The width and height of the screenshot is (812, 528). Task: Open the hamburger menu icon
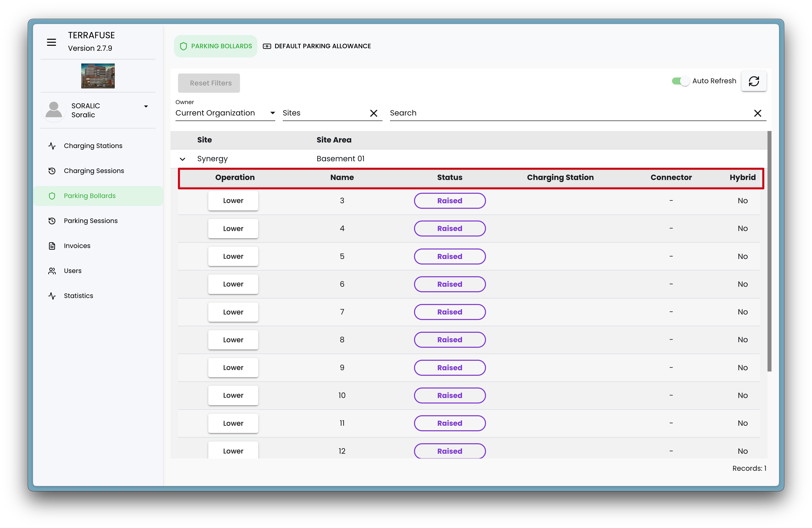click(51, 42)
